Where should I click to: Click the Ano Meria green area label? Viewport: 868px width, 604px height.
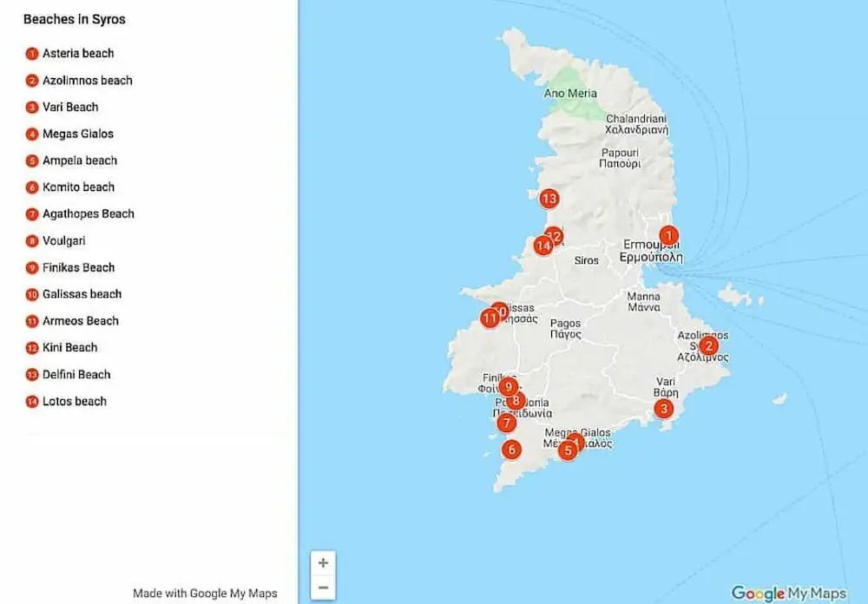pos(568,94)
